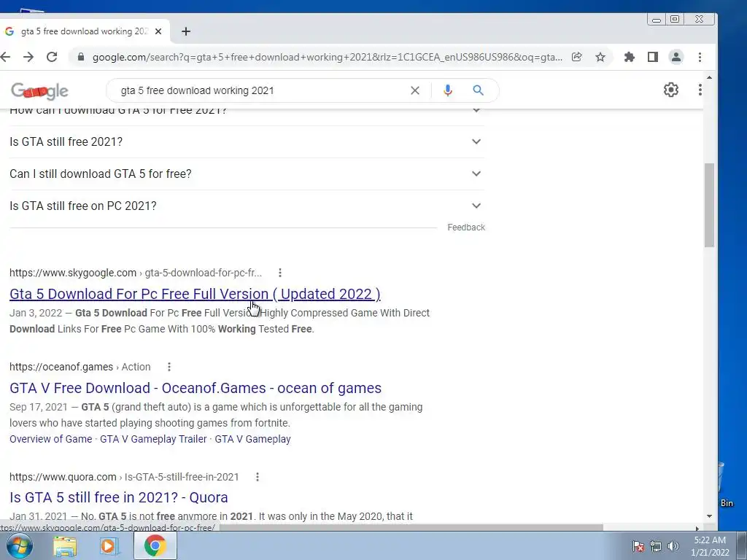This screenshot has height=560, width=747.
Task: Follow the Overview of Game sitelink
Action: pos(51,439)
